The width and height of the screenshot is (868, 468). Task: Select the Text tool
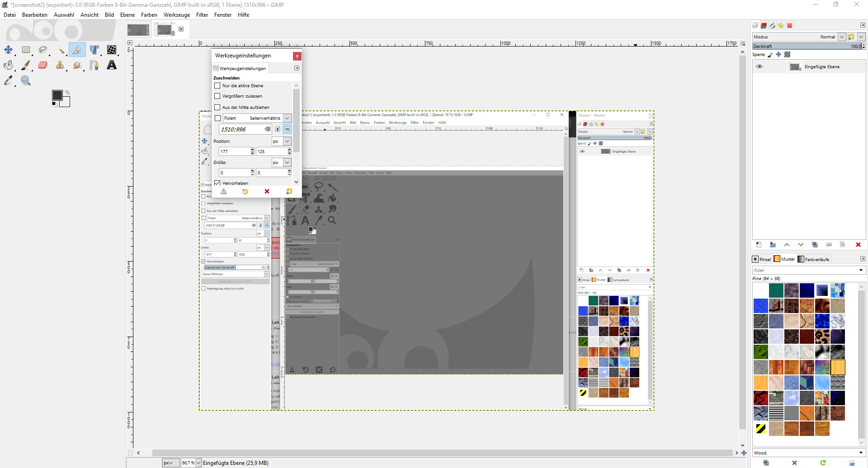pos(111,65)
